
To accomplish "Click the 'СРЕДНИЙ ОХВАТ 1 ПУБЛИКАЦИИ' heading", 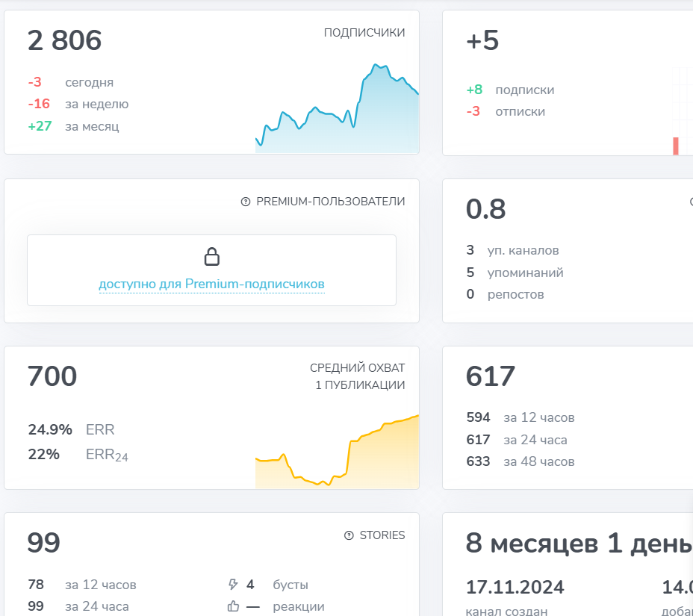I will tap(357, 376).
